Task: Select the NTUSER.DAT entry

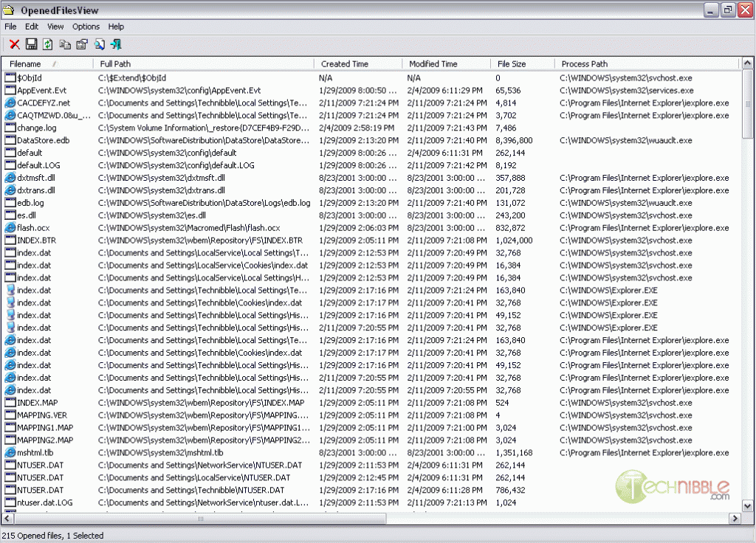Action: pyautogui.click(x=42, y=465)
